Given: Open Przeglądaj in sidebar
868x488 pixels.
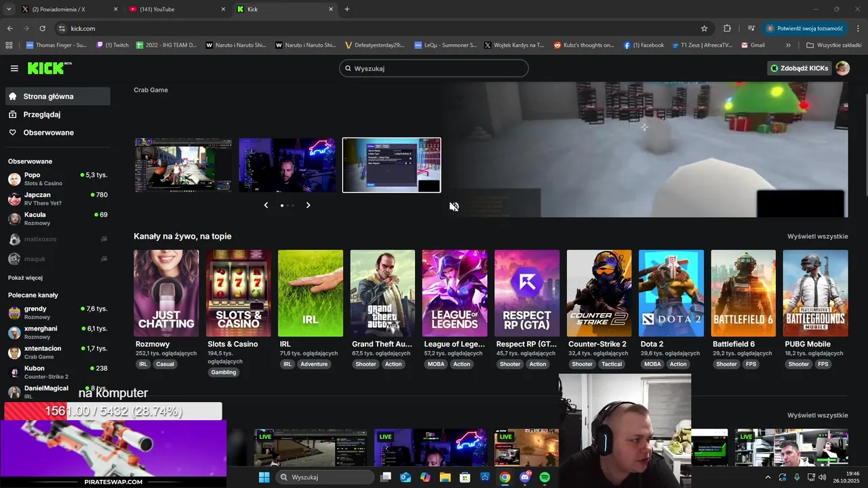Looking at the screenshot, I should coord(58,115).
